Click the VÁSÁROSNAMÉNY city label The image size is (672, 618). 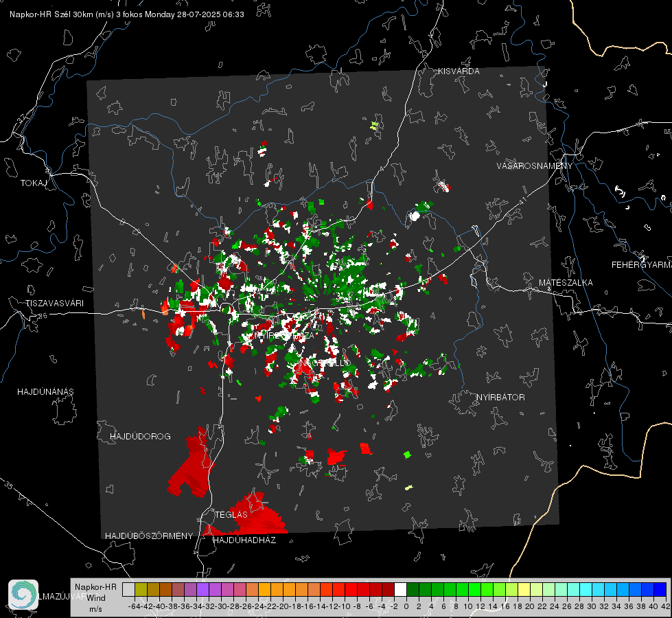coord(535,165)
